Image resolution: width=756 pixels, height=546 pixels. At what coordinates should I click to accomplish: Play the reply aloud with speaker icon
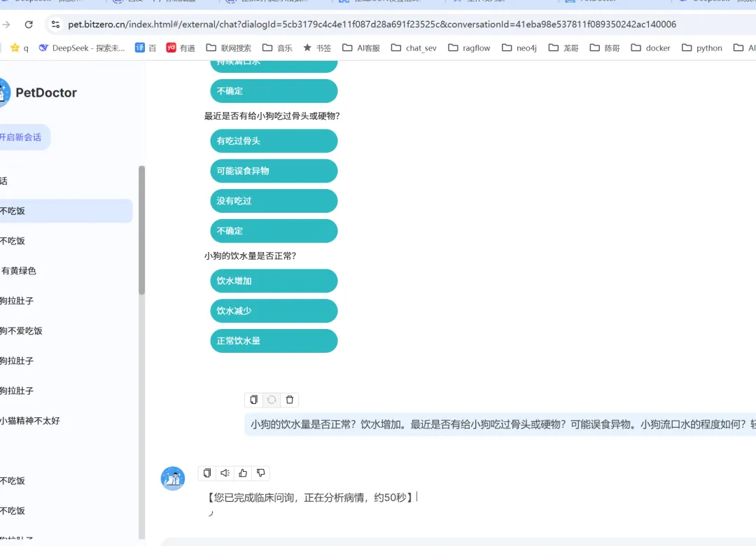tap(225, 473)
